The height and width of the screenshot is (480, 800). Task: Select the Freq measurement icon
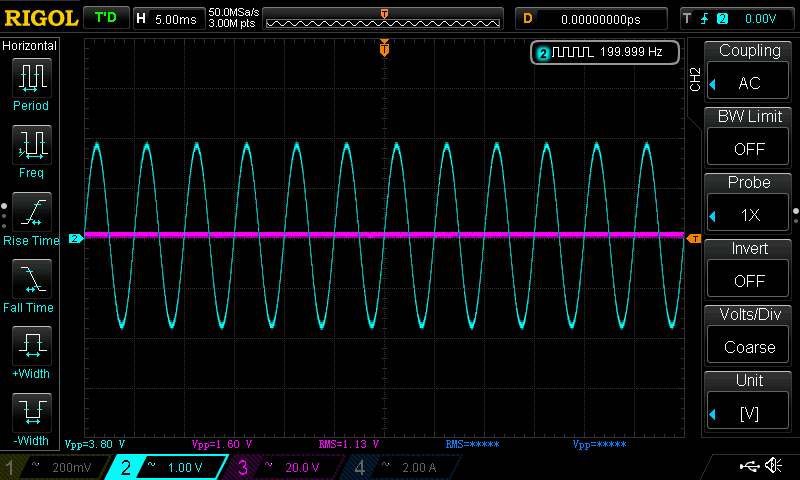coord(32,145)
